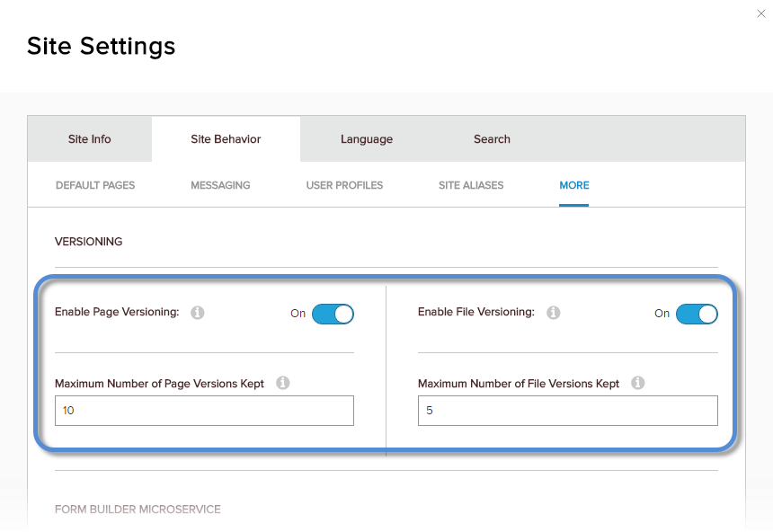This screenshot has height=532, width=773.
Task: Click info icon beside Enable Page Versioning
Action: 198,313
